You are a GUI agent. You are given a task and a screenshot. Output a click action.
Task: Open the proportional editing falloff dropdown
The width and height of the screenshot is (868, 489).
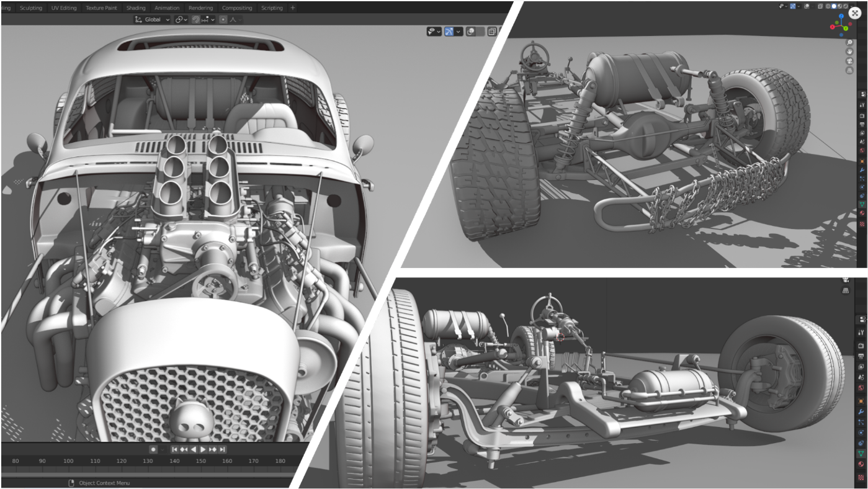pyautogui.click(x=235, y=19)
